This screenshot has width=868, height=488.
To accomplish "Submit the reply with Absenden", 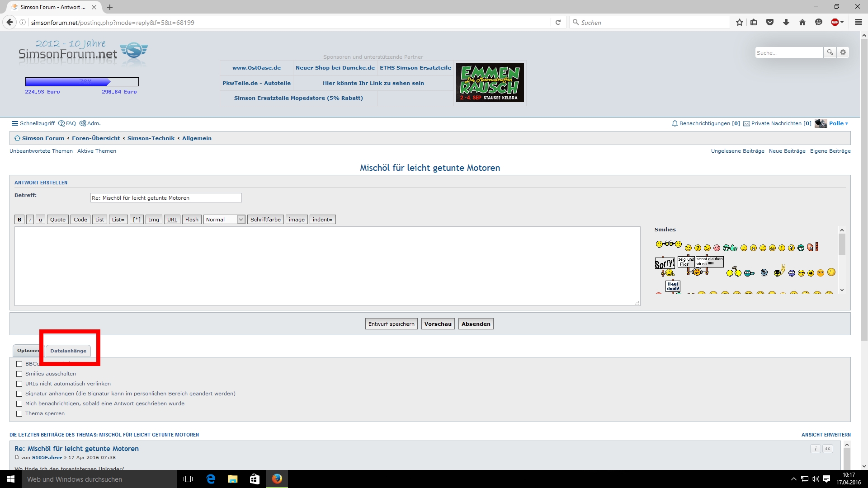I will click(476, 324).
